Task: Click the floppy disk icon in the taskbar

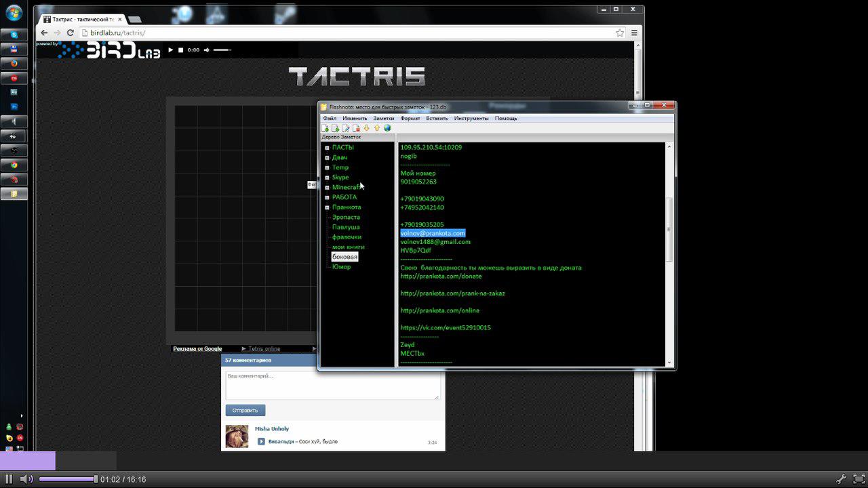Action: 14,49
